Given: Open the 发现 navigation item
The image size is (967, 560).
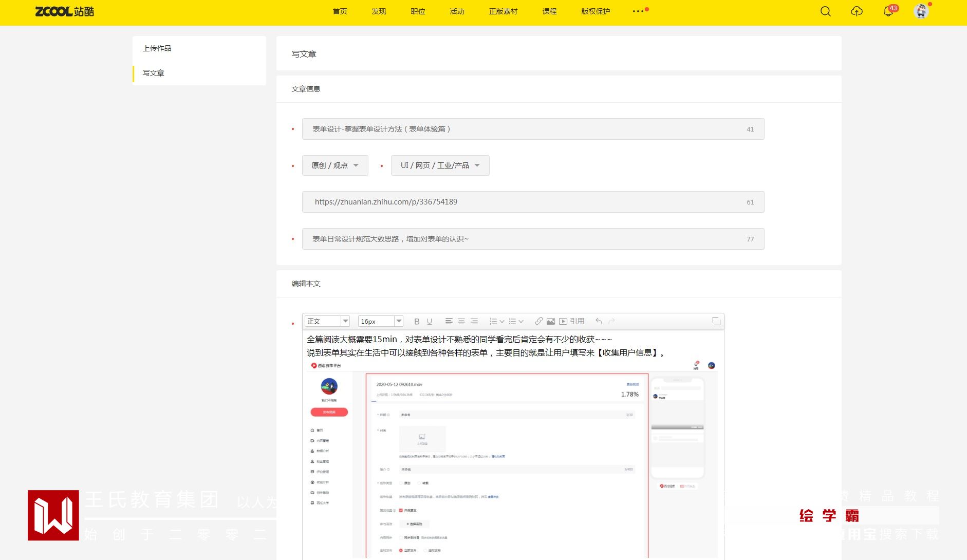Looking at the screenshot, I should [379, 11].
